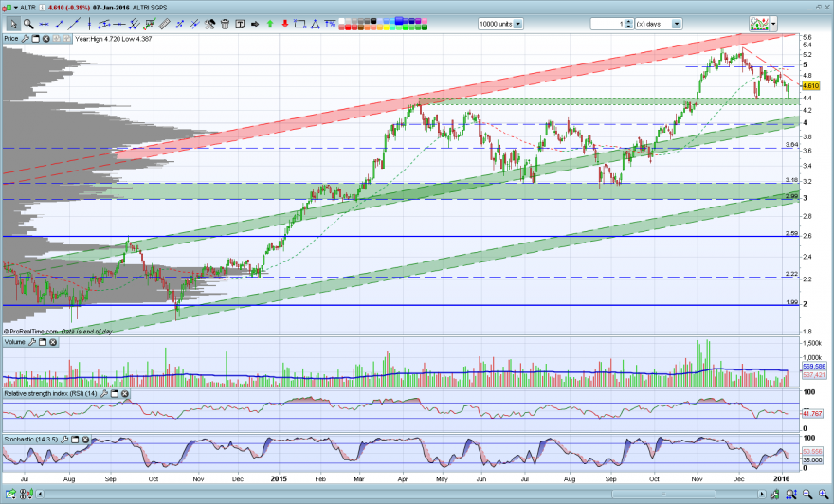Open the Stochastic indicator settings wrench
Image resolution: width=834 pixels, height=504 pixels.
click(x=64, y=440)
